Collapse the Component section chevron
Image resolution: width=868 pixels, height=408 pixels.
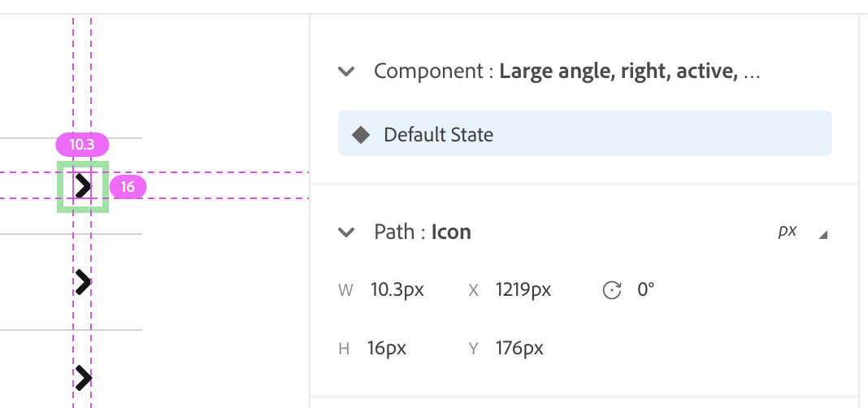pos(347,72)
